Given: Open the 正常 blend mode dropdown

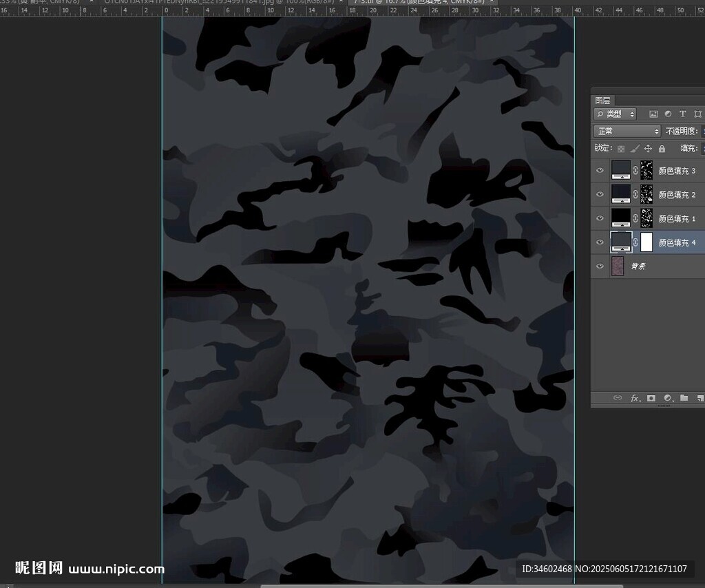Looking at the screenshot, I should click(x=627, y=132).
